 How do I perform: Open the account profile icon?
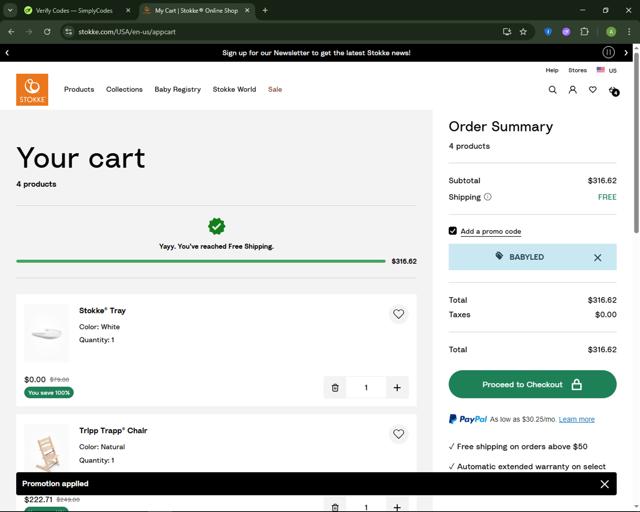573,90
